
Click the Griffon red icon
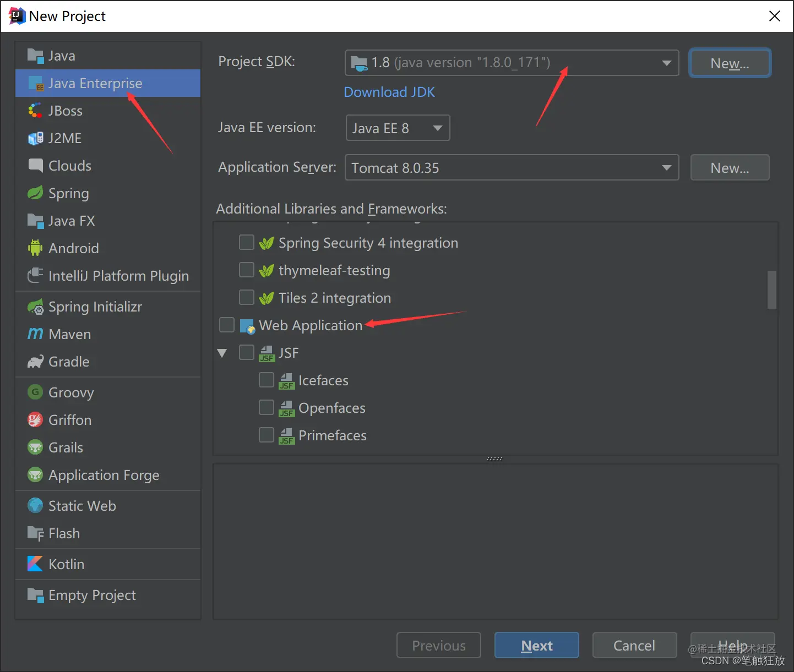point(35,420)
